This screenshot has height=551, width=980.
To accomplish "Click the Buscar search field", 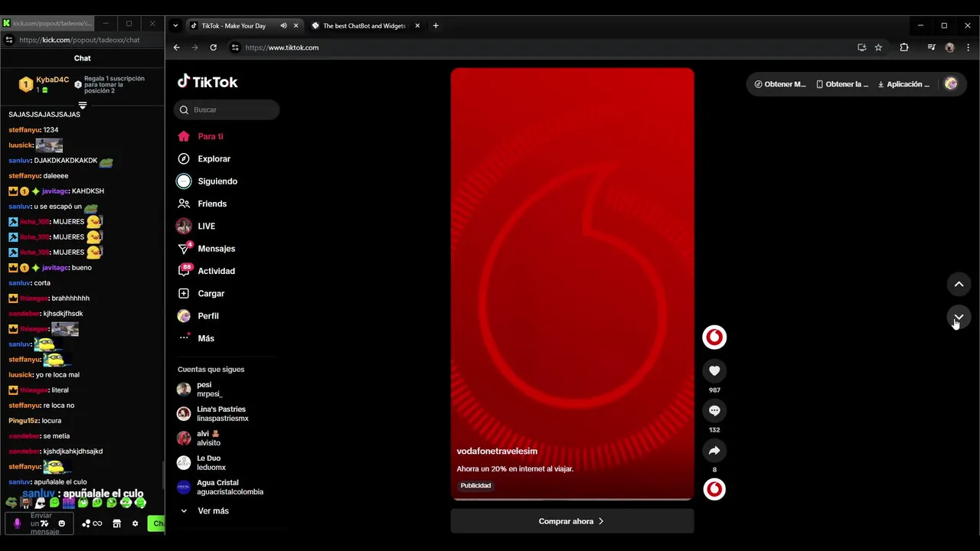I will (x=227, y=109).
